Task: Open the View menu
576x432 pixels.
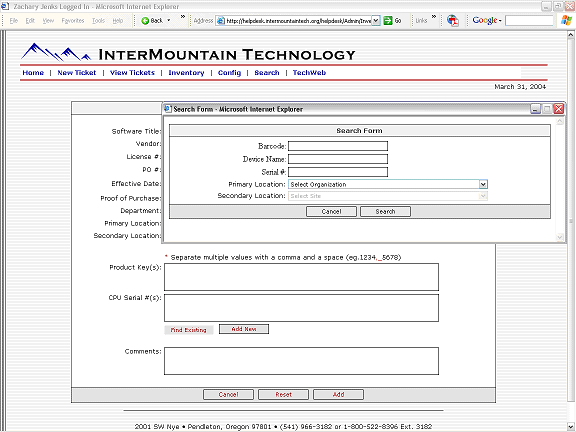Action: tap(48, 21)
